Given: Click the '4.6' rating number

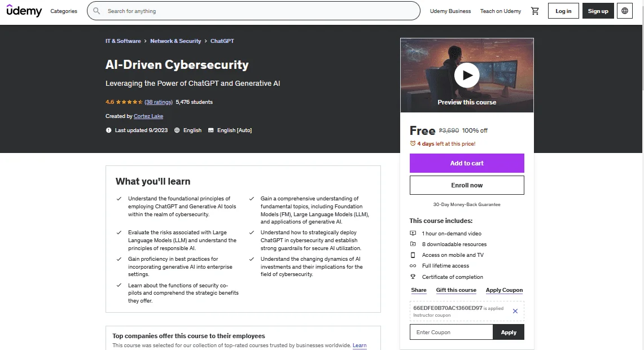Looking at the screenshot, I should coord(109,102).
